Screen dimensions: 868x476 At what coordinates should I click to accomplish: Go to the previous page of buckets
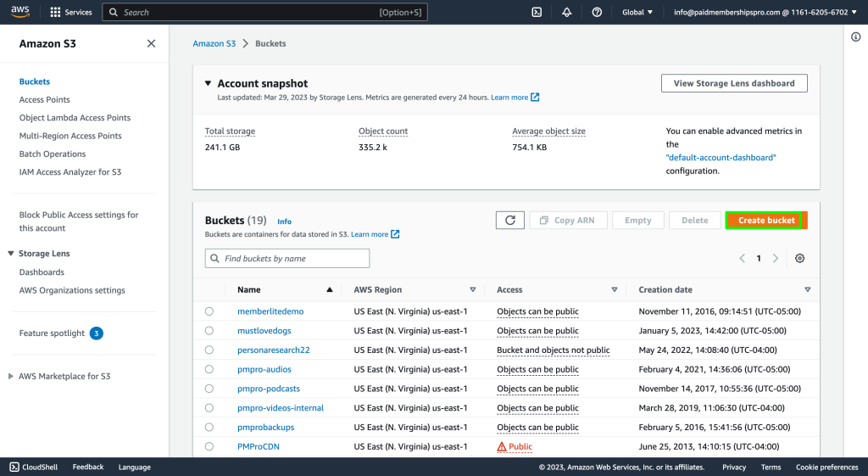(743, 258)
